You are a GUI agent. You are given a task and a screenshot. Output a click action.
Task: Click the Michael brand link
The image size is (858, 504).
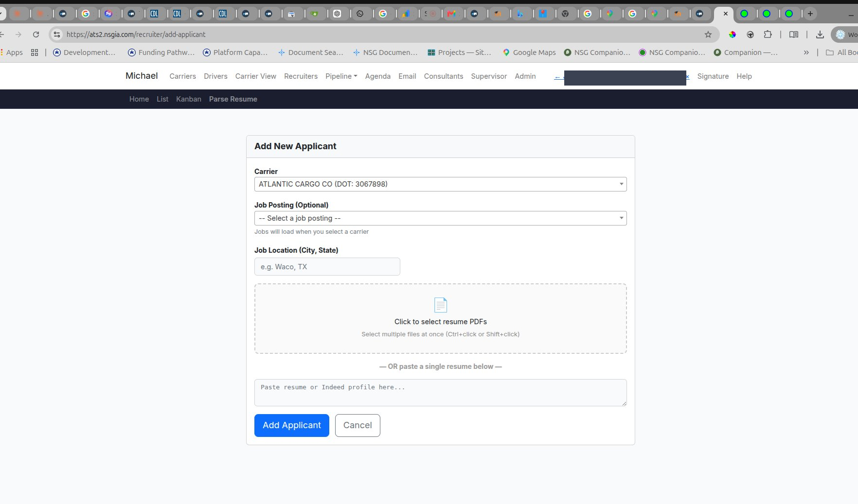[142, 76]
